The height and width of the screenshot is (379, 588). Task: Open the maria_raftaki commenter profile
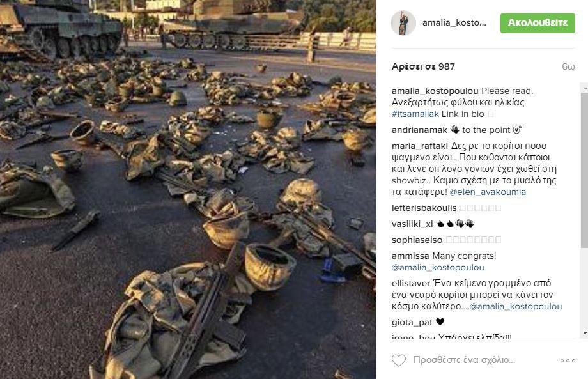click(420, 146)
